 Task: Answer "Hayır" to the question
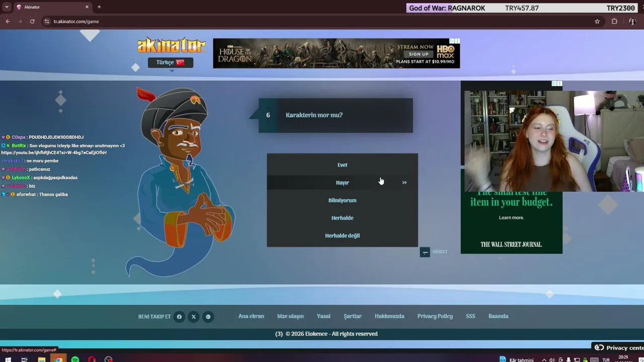(x=342, y=183)
